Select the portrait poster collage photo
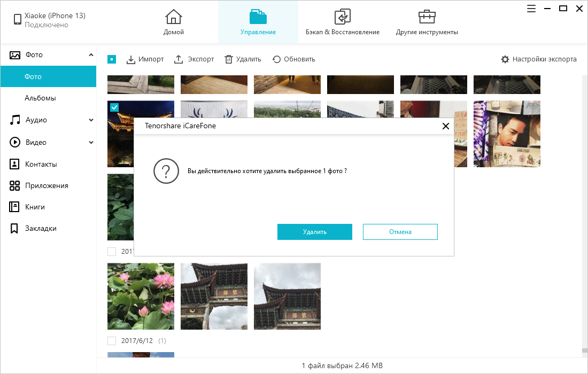The height and width of the screenshot is (374, 588). point(507,134)
